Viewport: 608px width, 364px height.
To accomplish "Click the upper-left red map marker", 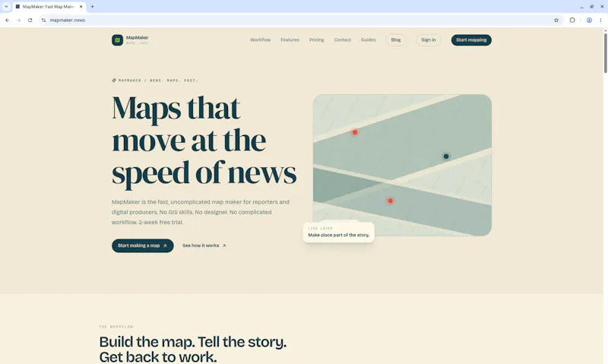I will click(x=355, y=132).
